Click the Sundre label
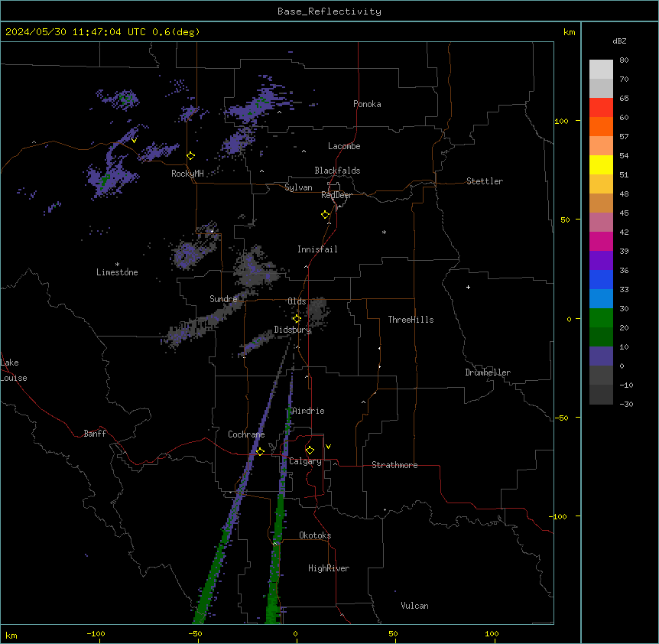 [x=223, y=299]
